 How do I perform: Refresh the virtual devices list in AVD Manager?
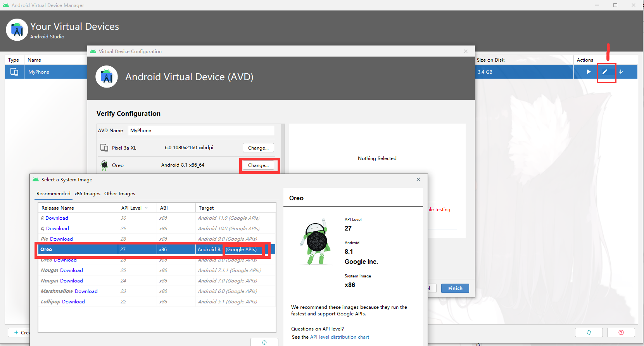coord(589,332)
